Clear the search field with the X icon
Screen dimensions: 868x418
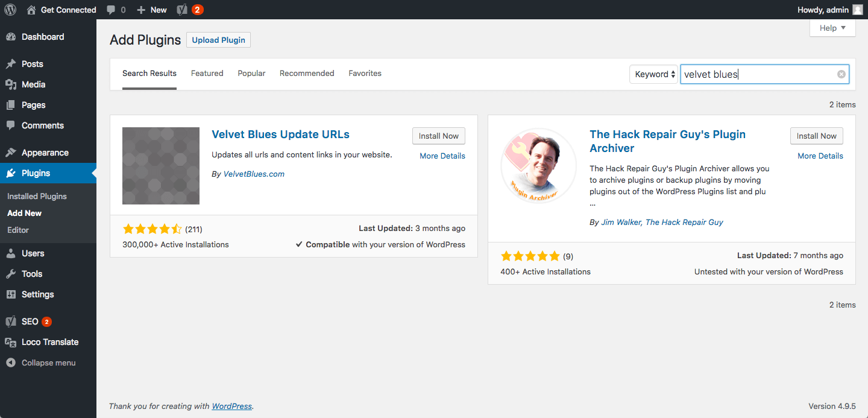click(841, 74)
